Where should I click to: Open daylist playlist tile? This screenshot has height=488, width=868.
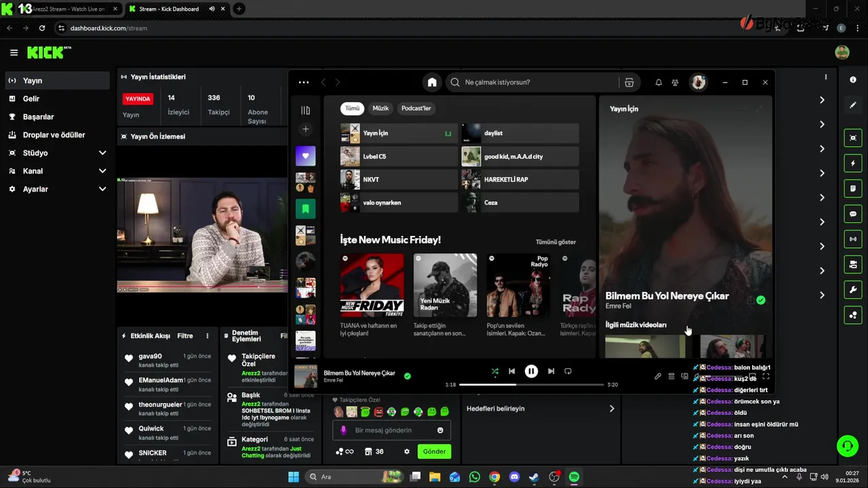tap(520, 134)
